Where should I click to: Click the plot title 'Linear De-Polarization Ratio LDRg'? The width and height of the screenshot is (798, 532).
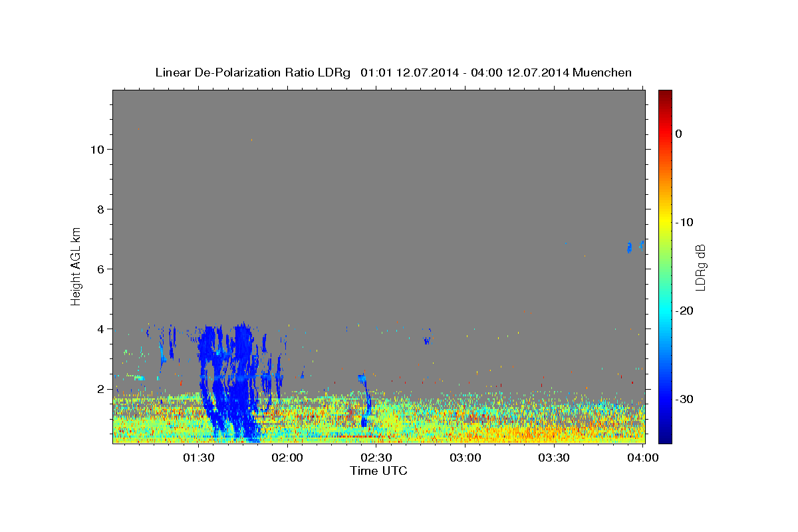coord(252,72)
